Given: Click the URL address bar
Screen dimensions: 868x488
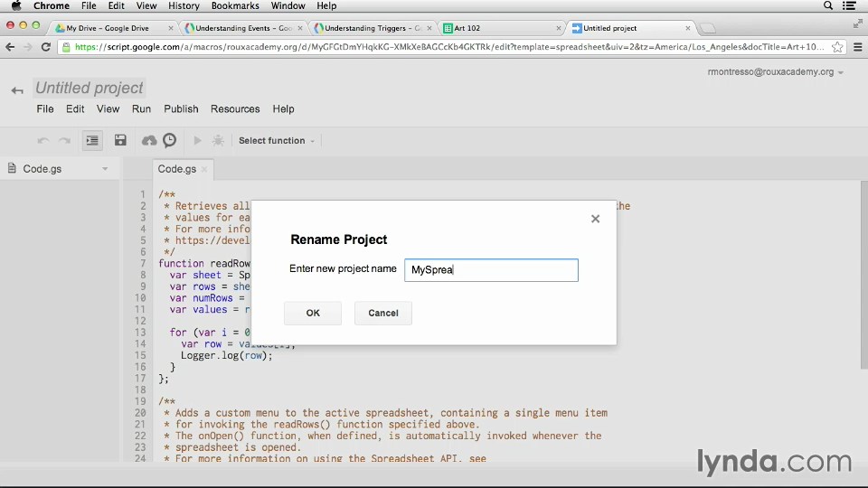Looking at the screenshot, I should pos(449,47).
